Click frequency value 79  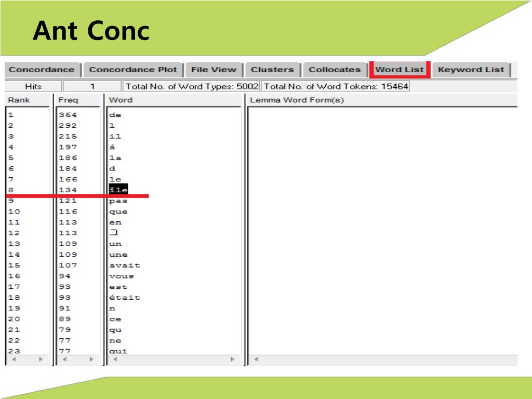(65, 330)
